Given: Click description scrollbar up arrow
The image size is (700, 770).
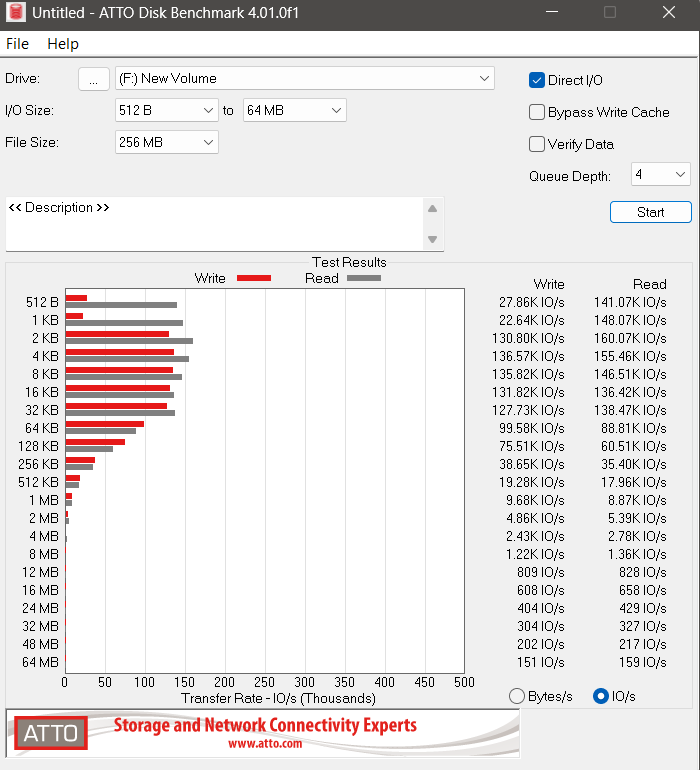Looking at the screenshot, I should click(x=432, y=209).
